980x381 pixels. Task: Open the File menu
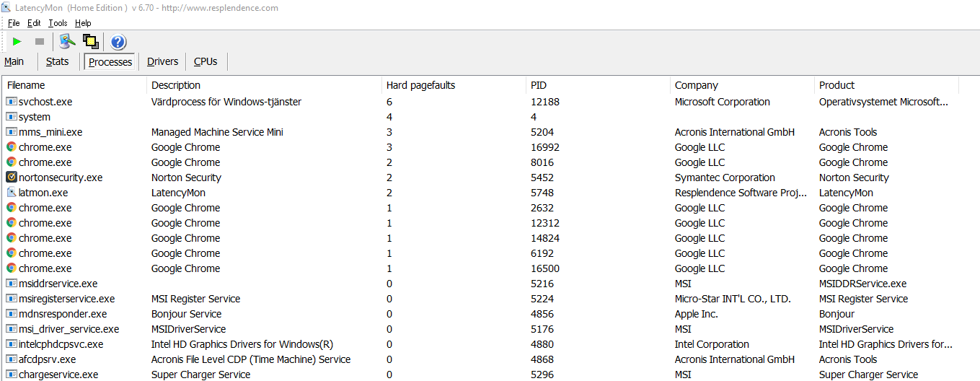14,23
